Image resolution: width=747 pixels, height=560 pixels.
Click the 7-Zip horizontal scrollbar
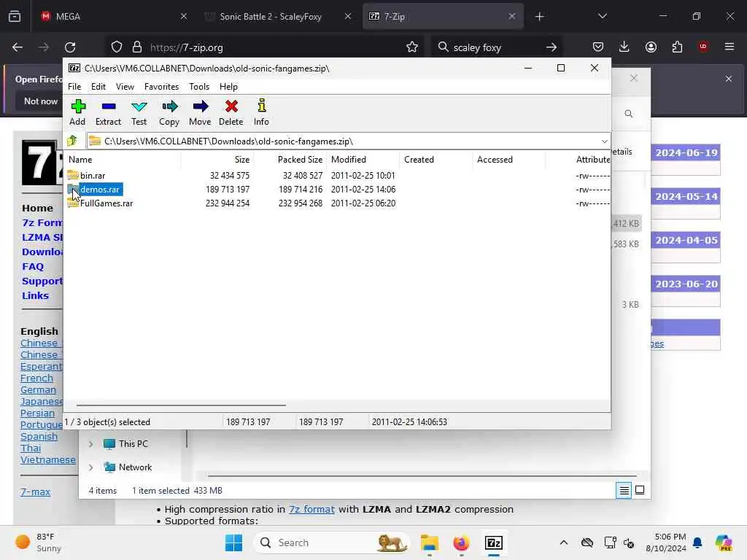pos(181,405)
